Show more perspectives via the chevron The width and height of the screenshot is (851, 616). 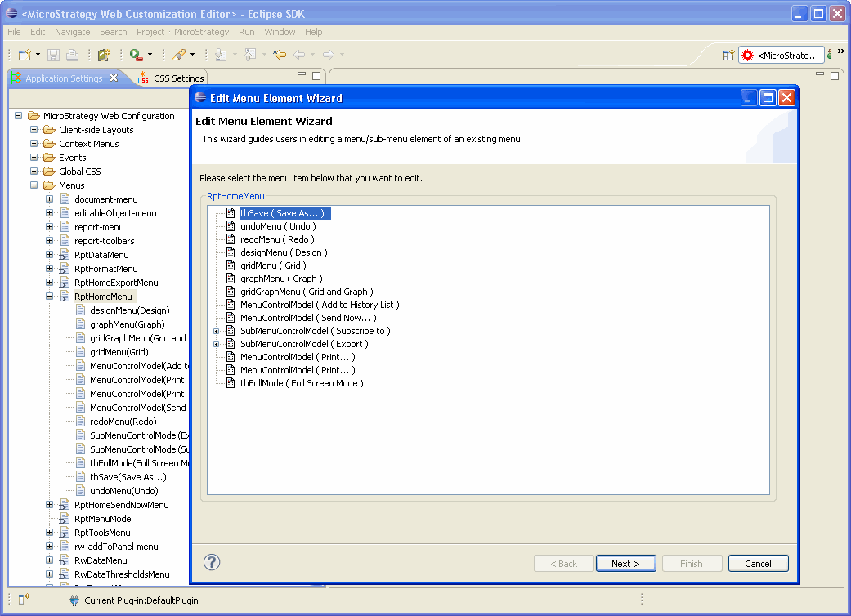pos(840,51)
